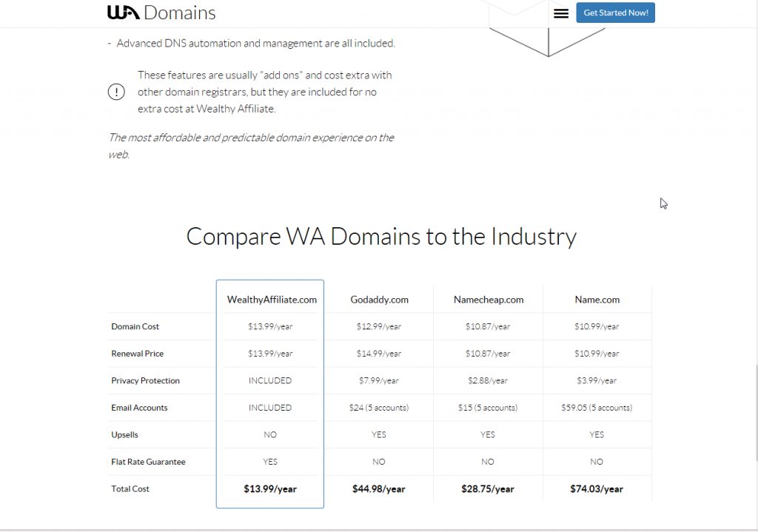Image resolution: width=758 pixels, height=532 pixels.
Task: Click Godaddy domain cost $12.99/year
Action: pyautogui.click(x=378, y=326)
